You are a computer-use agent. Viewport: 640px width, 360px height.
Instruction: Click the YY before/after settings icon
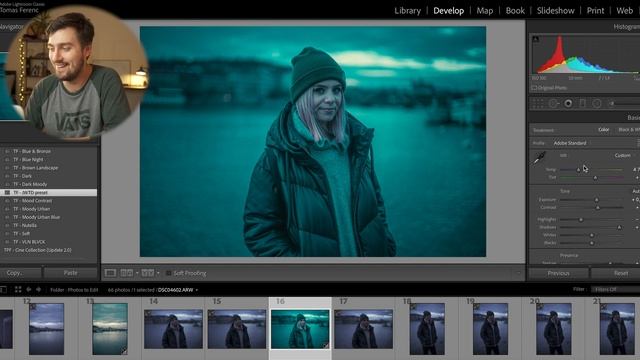pos(148,273)
